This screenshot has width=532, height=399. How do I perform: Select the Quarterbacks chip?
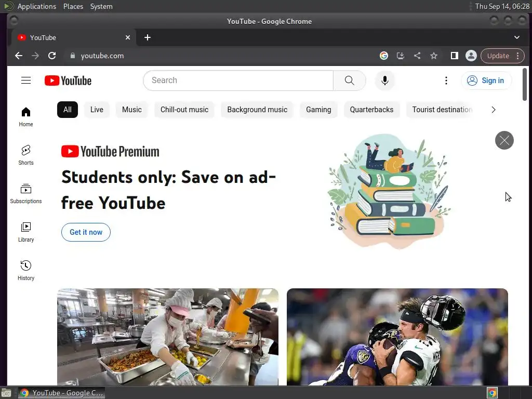point(371,110)
